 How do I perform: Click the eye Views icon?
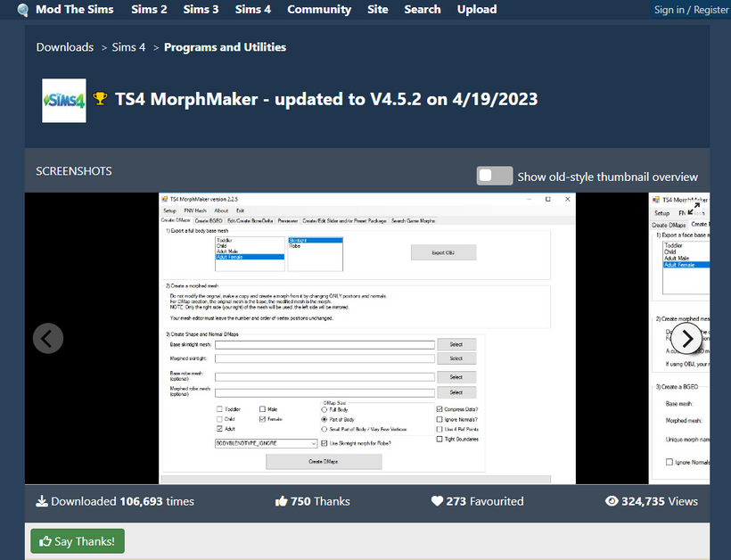click(612, 501)
